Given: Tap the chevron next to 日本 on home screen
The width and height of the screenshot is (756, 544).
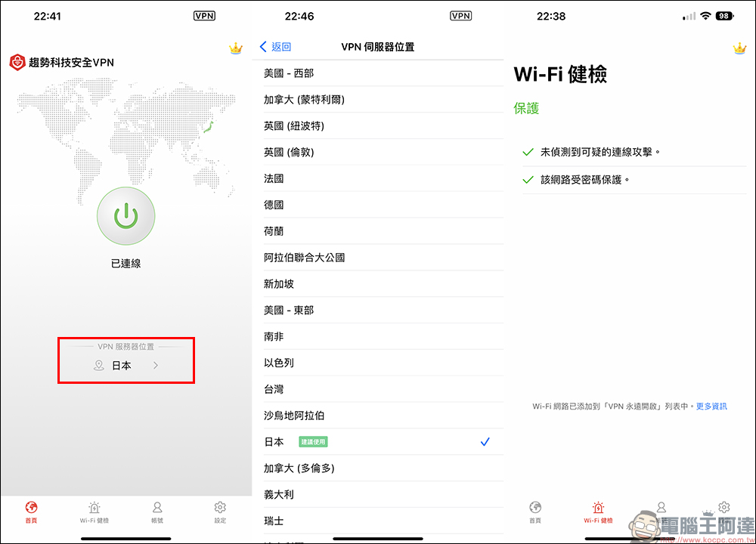Looking at the screenshot, I should click(156, 366).
